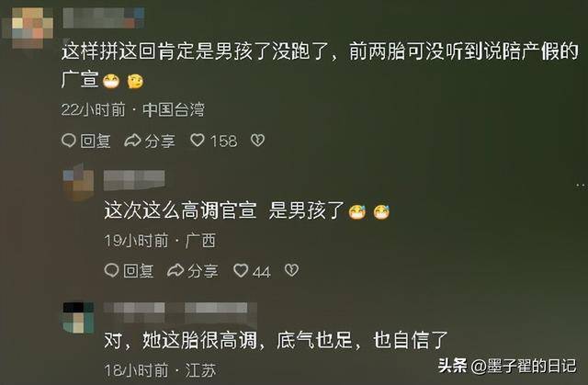This screenshot has width=588, height=385.
Task: Click the speech bubble reply icon on first comment
Action: pyautogui.click(x=69, y=141)
